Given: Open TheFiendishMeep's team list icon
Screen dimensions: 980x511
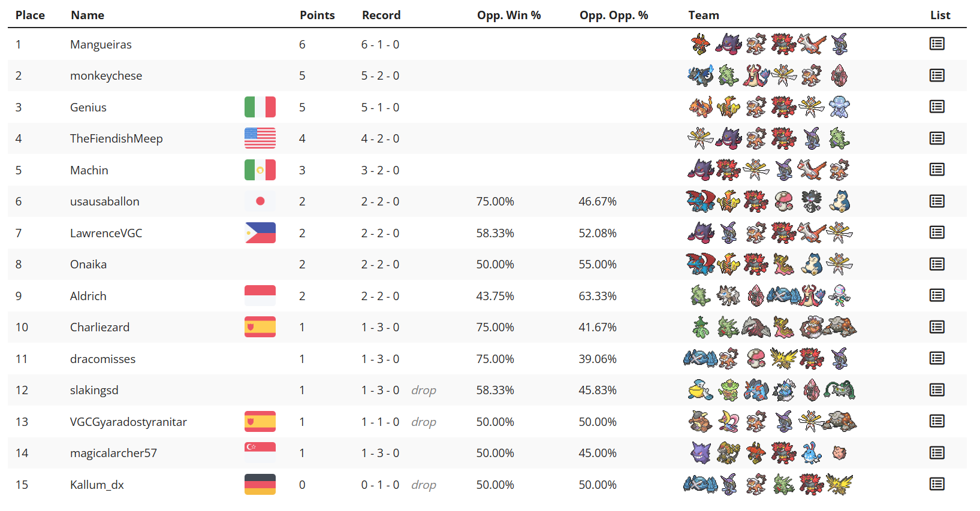Looking at the screenshot, I should click(x=937, y=138).
